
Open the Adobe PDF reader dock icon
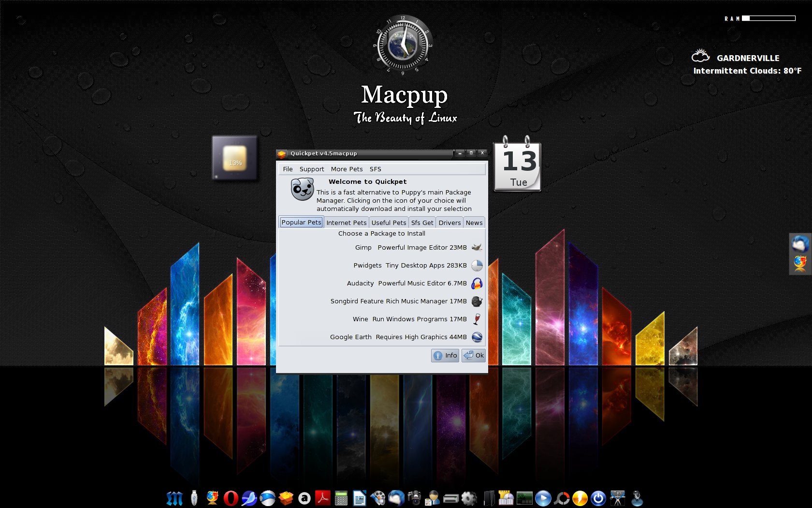click(322, 498)
